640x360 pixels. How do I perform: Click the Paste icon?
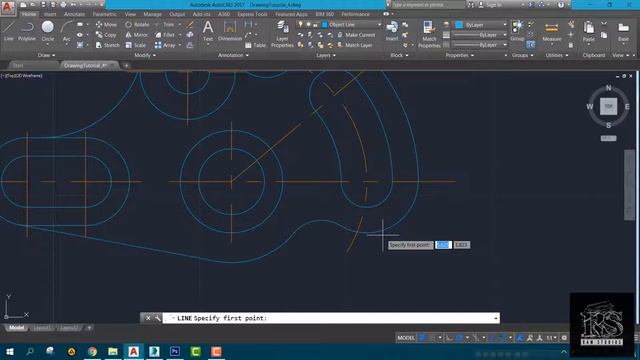pyautogui.click(x=589, y=31)
